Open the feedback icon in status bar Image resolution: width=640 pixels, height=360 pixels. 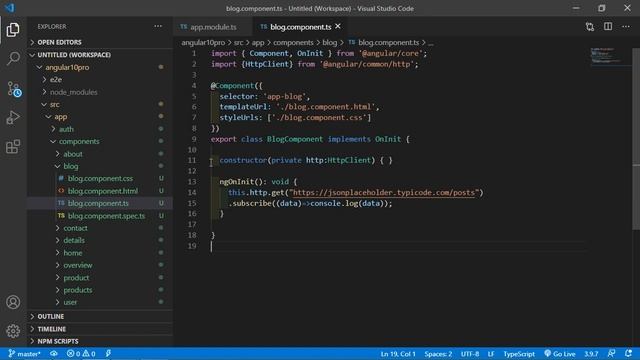611,353
